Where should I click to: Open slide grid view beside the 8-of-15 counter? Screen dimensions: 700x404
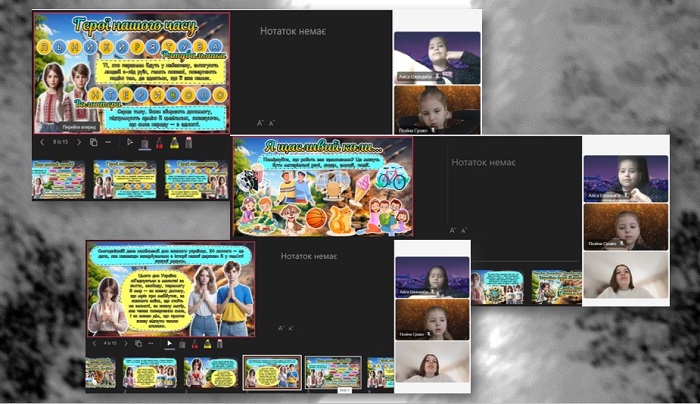(x=94, y=142)
